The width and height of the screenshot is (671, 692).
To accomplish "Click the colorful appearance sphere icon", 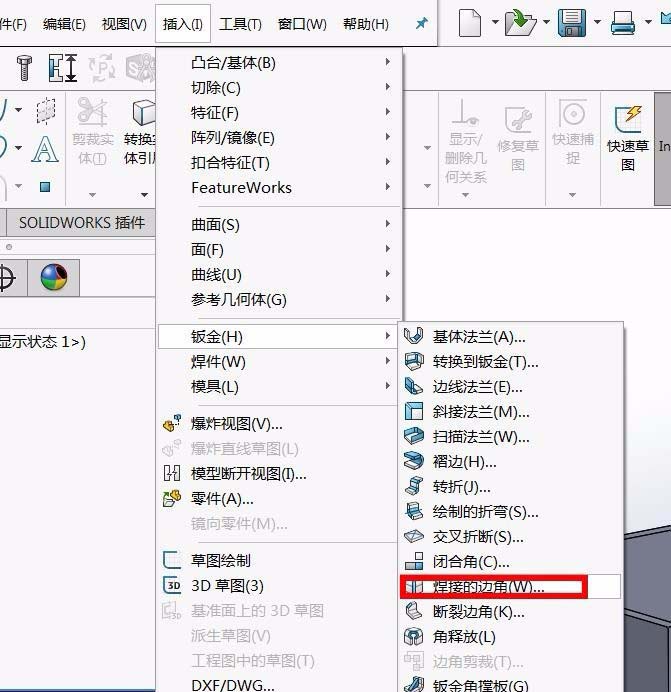I will pyautogui.click(x=54, y=278).
